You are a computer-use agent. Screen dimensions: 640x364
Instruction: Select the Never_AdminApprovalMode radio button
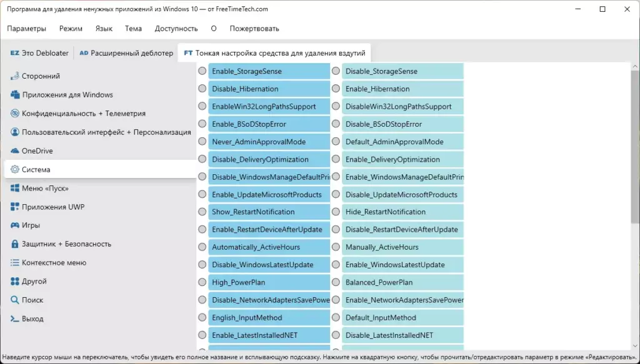(x=202, y=142)
